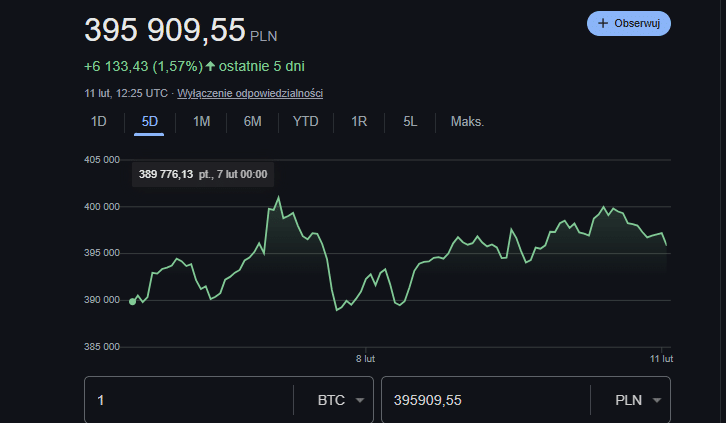This screenshot has height=423, width=726.
Task: Open the YTD range tab
Action: 306,122
